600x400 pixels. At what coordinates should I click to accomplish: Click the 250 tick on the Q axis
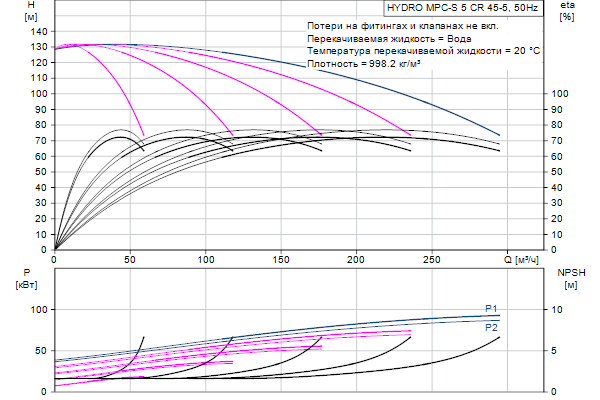point(432,260)
